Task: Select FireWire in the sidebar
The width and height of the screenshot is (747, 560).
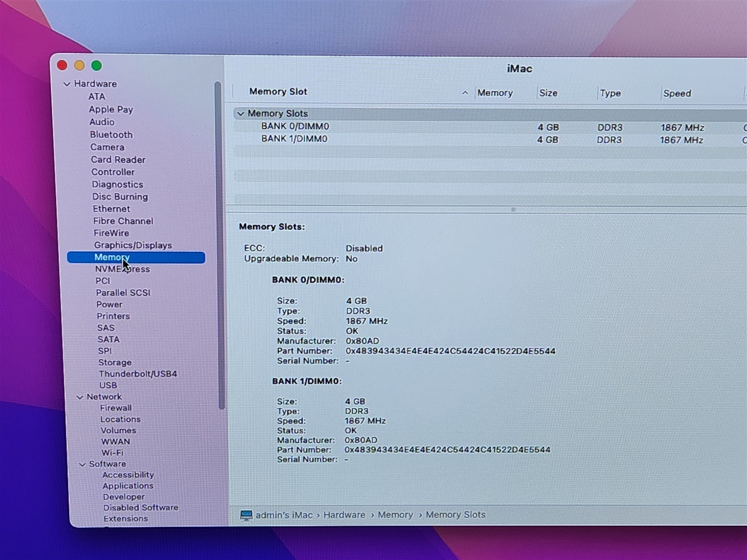Action: pos(111,233)
